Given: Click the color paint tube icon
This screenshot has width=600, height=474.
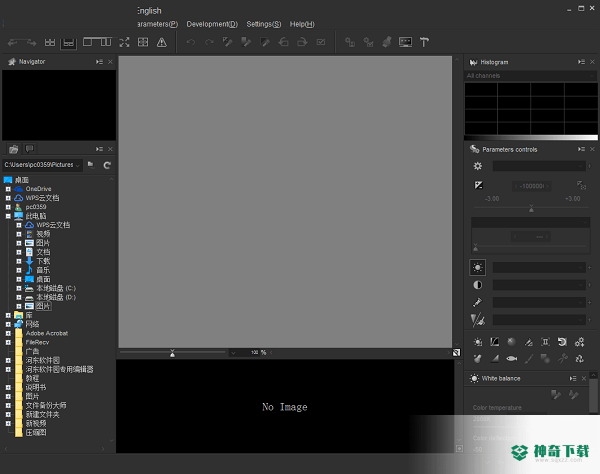Looking at the screenshot, I should pyautogui.click(x=478, y=302).
